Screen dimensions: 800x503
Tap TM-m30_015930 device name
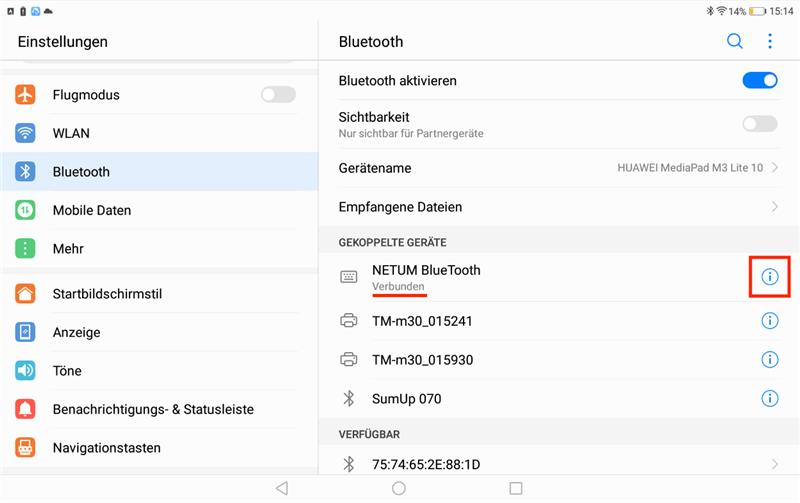[x=422, y=360]
